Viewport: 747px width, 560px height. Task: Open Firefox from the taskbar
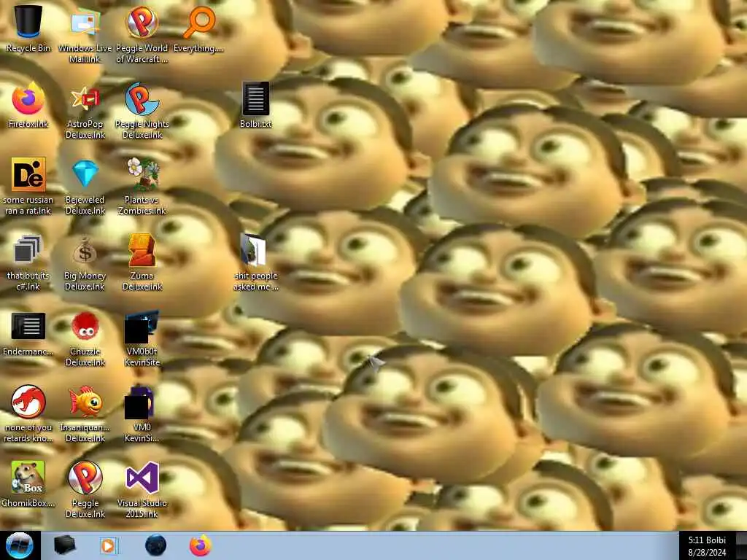pyautogui.click(x=201, y=545)
